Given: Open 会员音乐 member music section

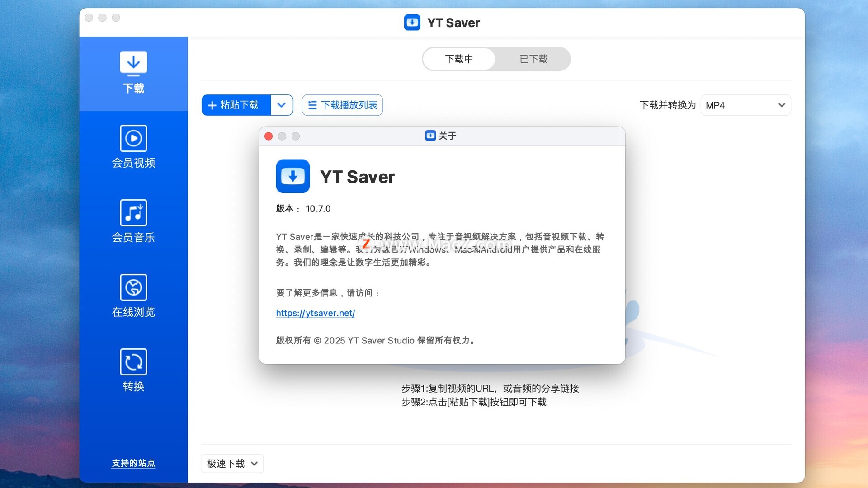Looking at the screenshot, I should [133, 221].
